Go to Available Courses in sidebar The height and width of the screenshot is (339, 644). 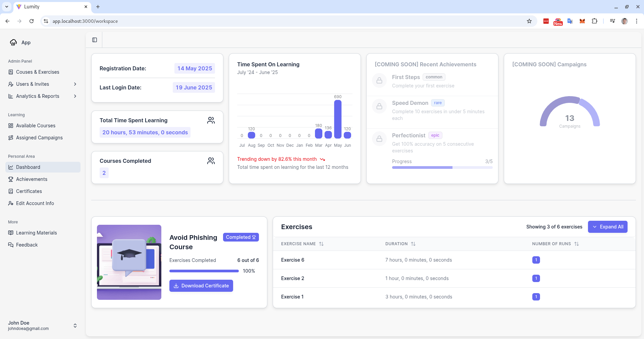pyautogui.click(x=36, y=126)
